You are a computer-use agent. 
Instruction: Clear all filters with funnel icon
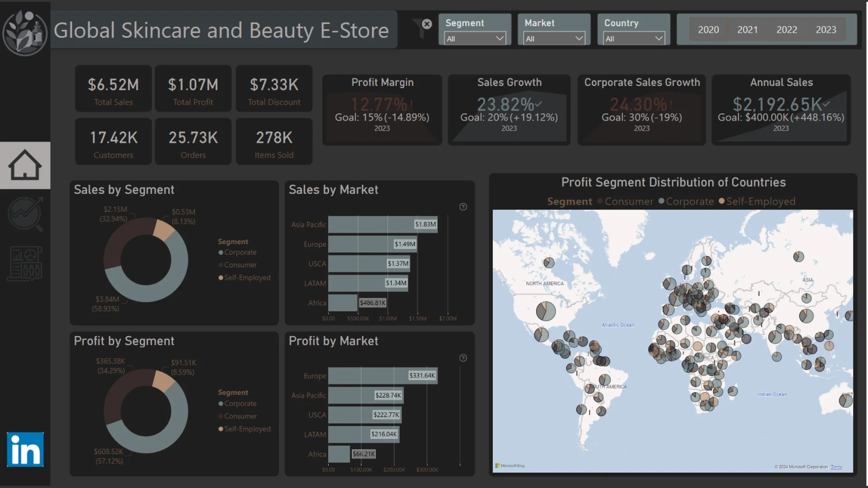(x=422, y=28)
